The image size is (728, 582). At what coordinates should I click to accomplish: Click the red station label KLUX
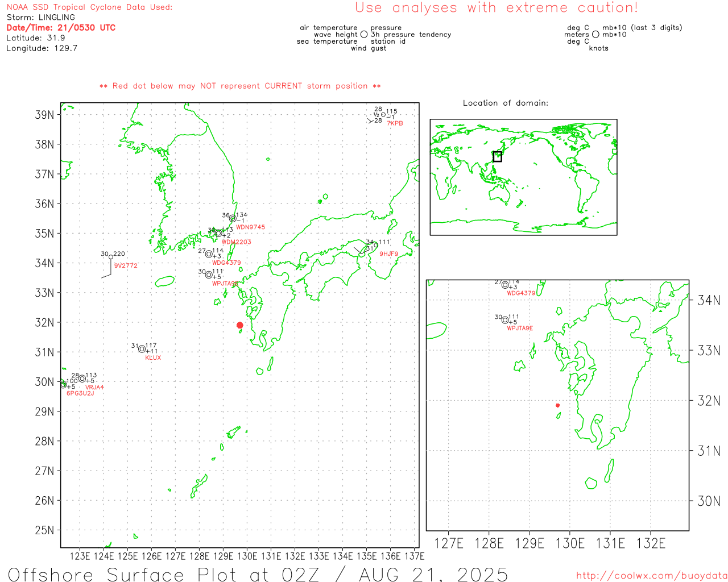pos(153,358)
